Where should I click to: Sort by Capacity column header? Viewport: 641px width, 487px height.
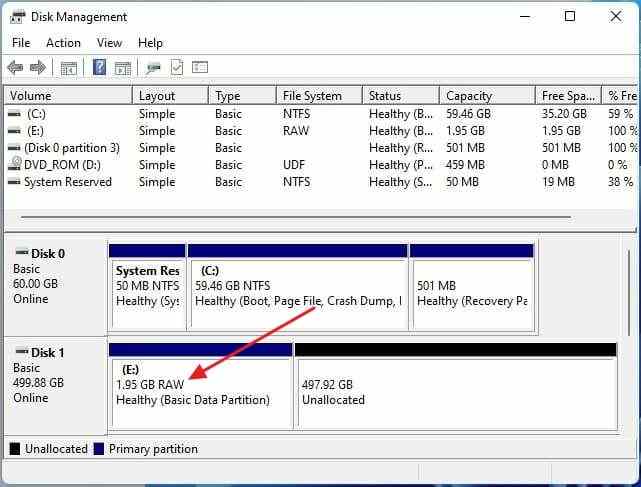(x=487, y=96)
